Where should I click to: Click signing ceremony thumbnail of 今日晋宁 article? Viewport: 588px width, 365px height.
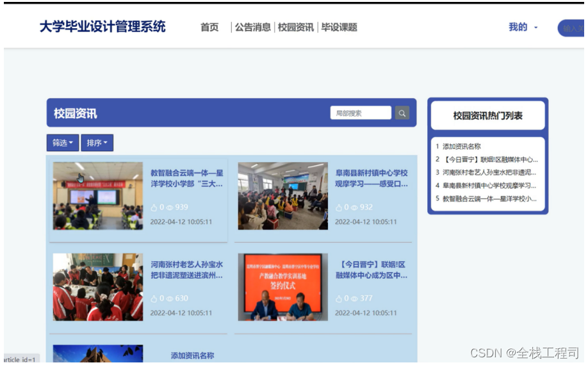tap(282, 287)
